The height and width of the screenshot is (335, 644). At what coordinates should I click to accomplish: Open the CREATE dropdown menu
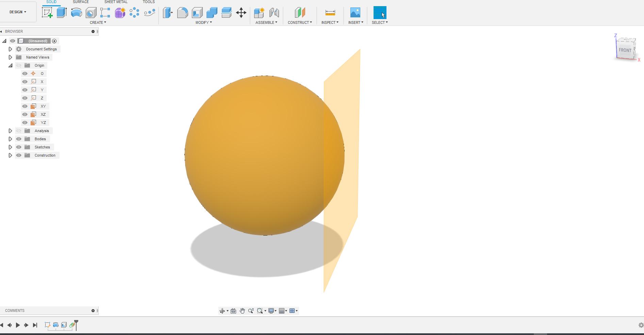tap(98, 22)
